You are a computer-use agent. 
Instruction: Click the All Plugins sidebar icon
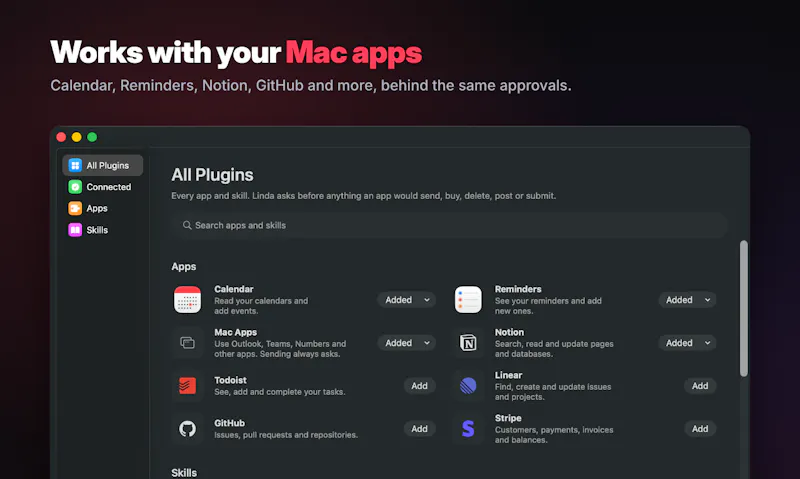[75, 165]
